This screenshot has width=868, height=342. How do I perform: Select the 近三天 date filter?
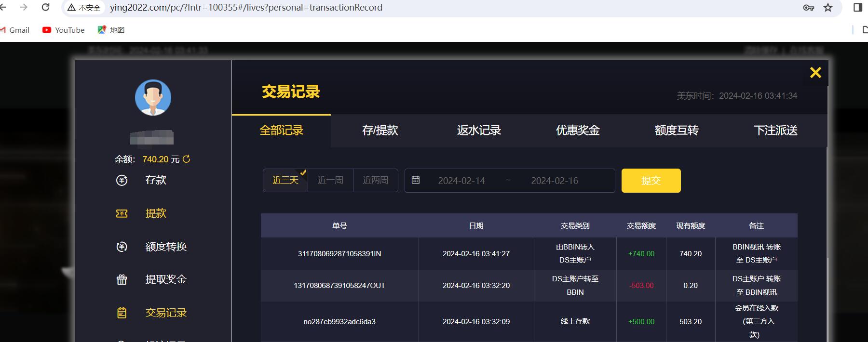click(285, 180)
